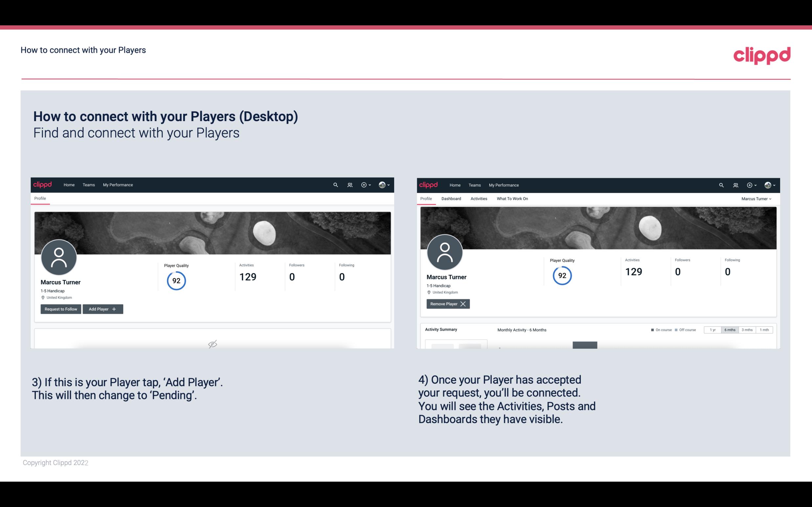Select 'What To On' tab in right screenshot
812x507 pixels.
512,199
